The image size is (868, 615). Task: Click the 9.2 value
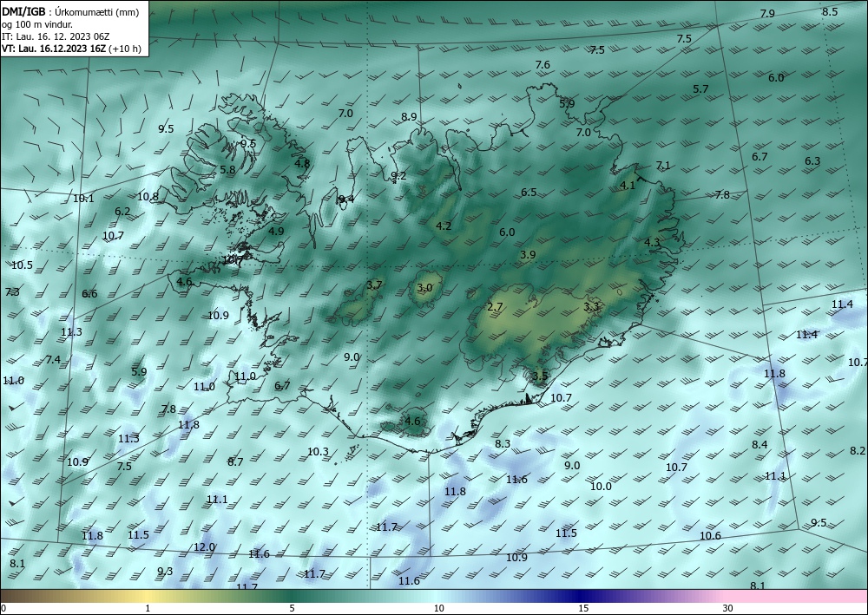[x=398, y=176]
